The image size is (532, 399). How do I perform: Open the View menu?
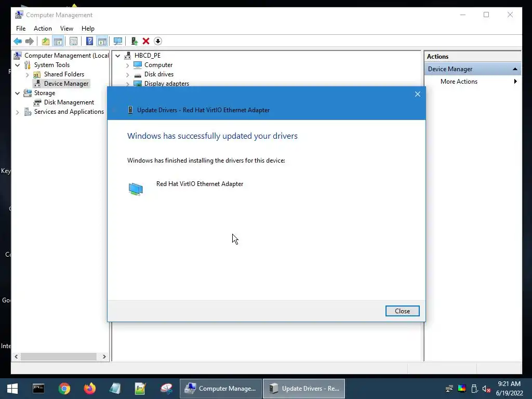coord(66,29)
